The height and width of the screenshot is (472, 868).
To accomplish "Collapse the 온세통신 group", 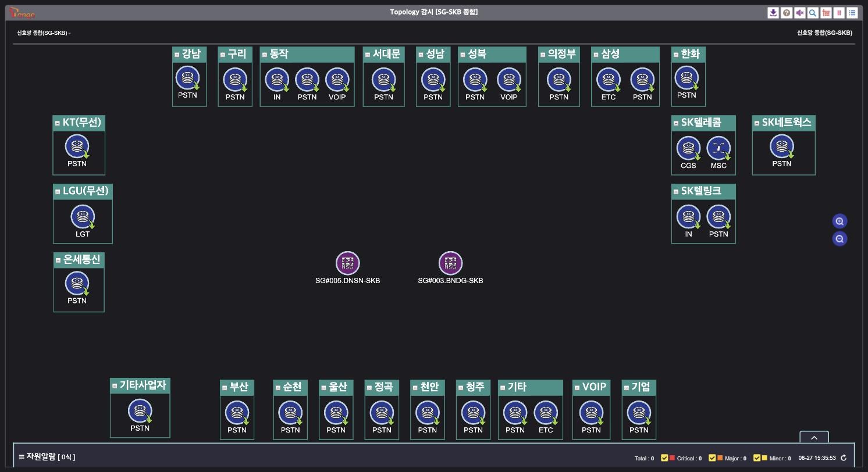I will [58, 260].
